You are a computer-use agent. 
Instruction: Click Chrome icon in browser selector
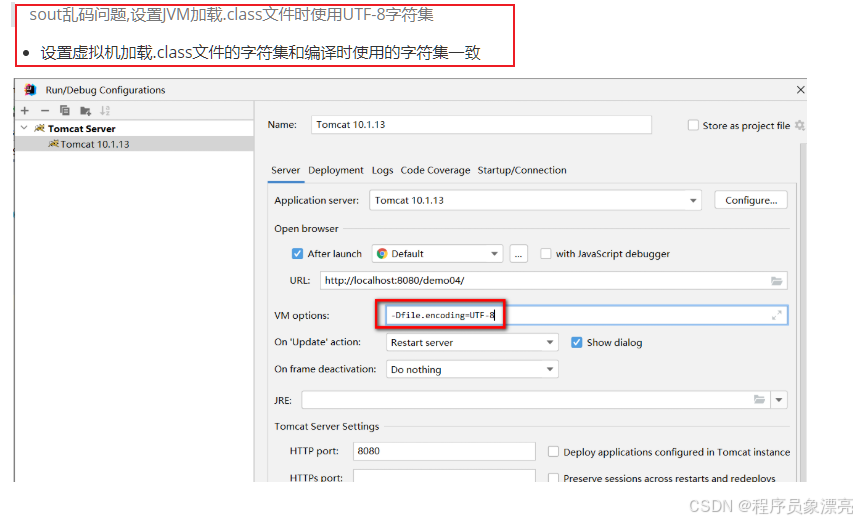382,254
